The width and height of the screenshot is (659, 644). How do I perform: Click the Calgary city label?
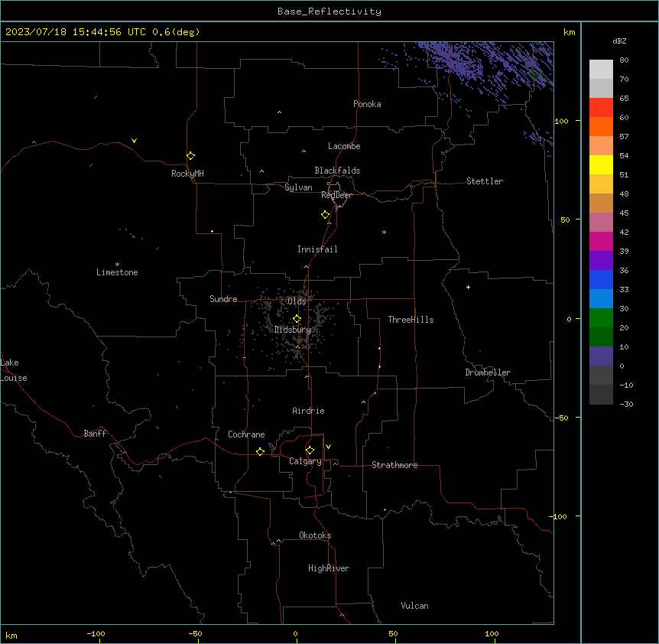coord(305,461)
